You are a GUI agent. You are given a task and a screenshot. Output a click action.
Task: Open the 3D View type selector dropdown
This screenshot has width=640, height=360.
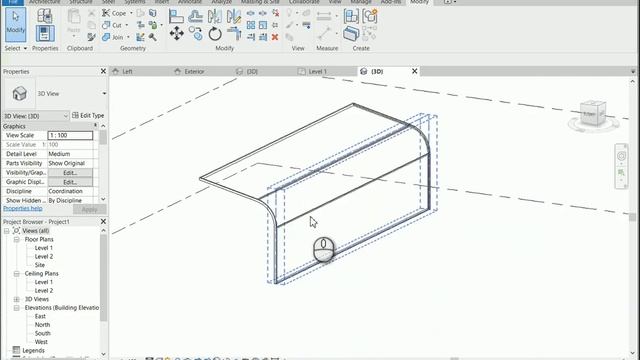[x=104, y=93]
